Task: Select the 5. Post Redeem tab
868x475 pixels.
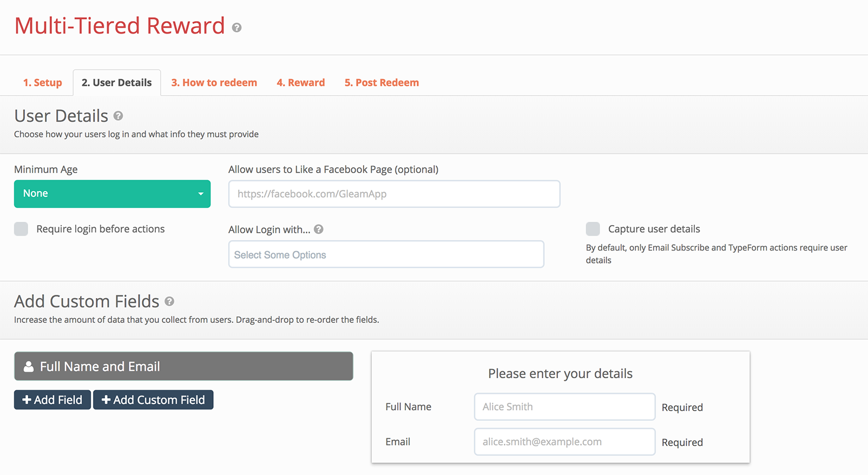Action: (382, 83)
